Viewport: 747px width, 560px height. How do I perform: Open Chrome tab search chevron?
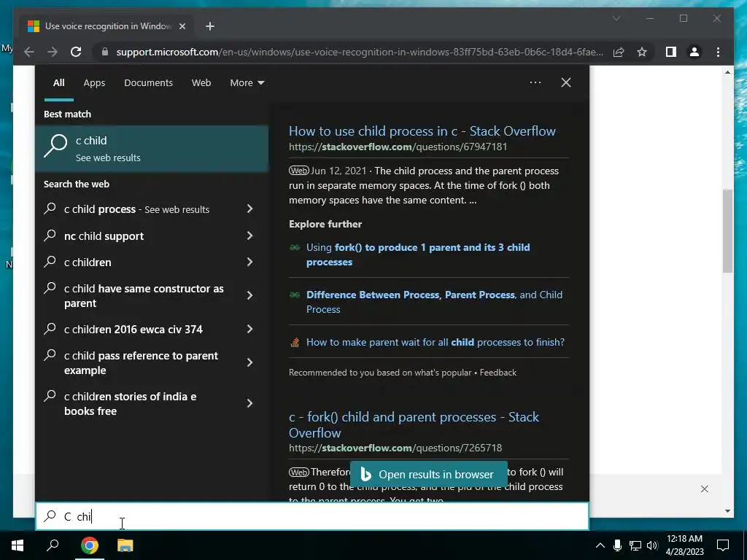point(616,18)
